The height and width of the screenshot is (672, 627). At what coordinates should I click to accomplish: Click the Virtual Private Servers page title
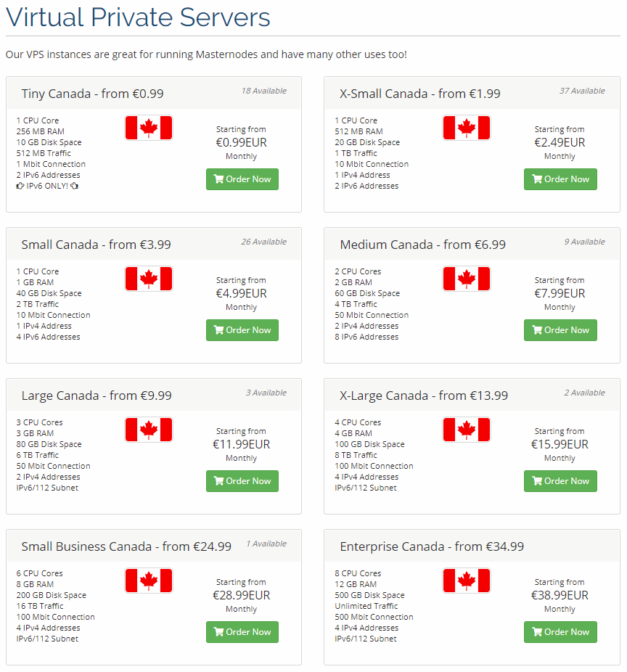pyautogui.click(x=138, y=17)
